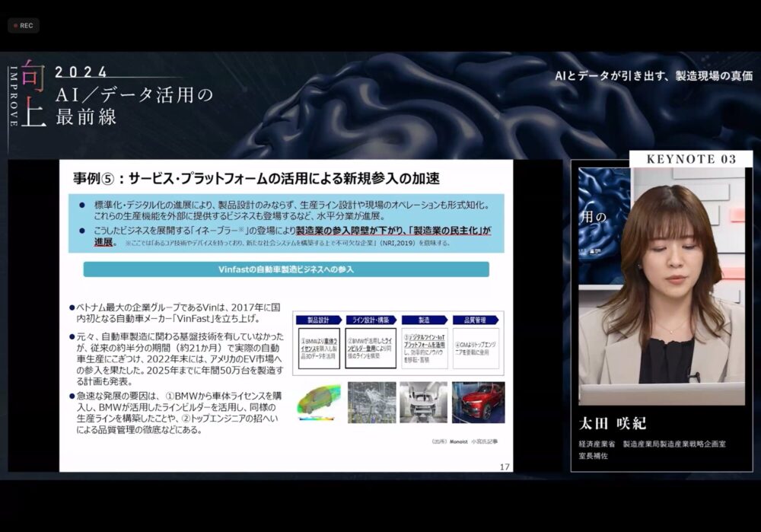Select the red VinFast car photo
Image resolution: width=761 pixels, height=532 pixels.
tap(477, 402)
